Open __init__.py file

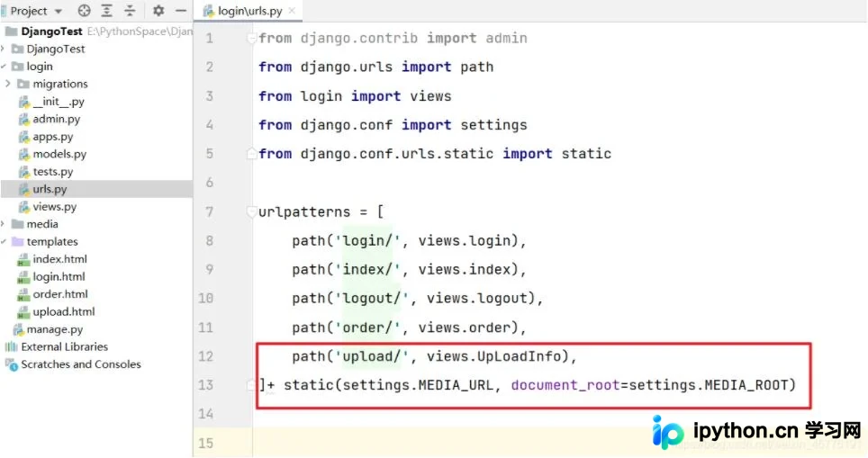(x=59, y=101)
